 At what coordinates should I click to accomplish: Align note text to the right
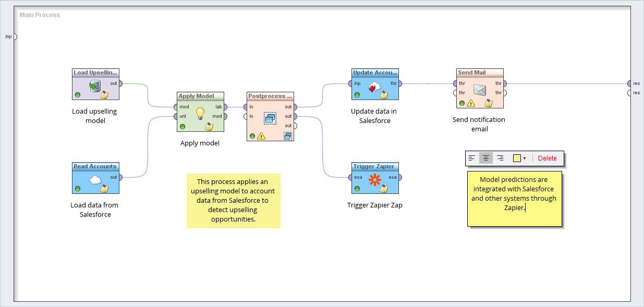click(x=500, y=158)
